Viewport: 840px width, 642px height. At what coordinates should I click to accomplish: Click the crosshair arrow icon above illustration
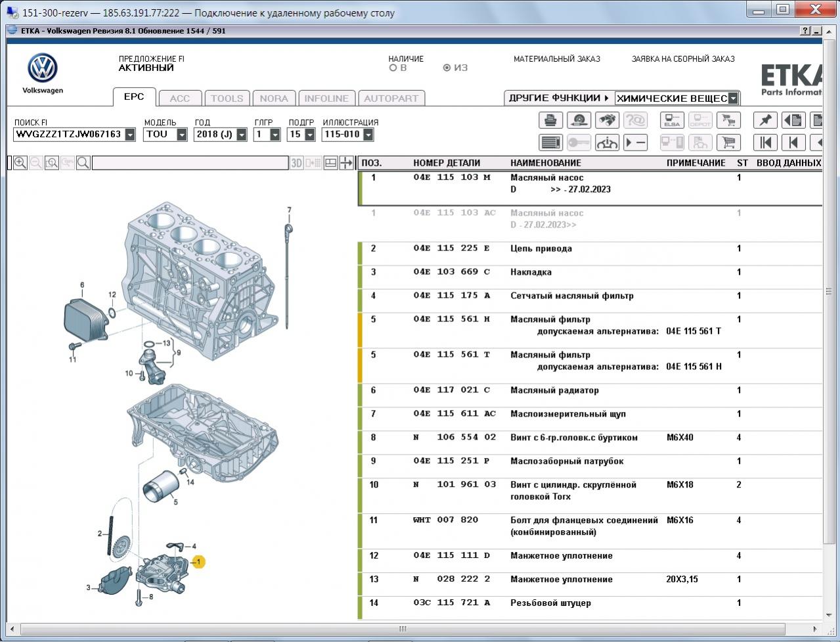click(x=346, y=163)
